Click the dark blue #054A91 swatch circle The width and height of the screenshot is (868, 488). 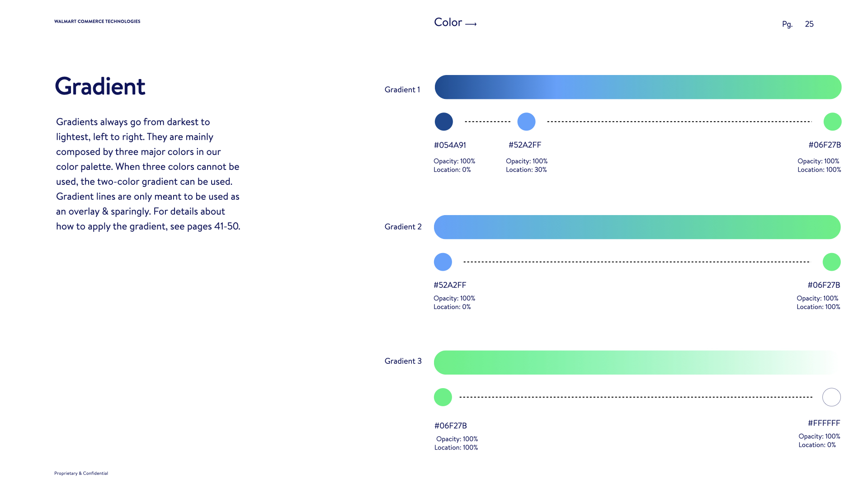point(443,122)
